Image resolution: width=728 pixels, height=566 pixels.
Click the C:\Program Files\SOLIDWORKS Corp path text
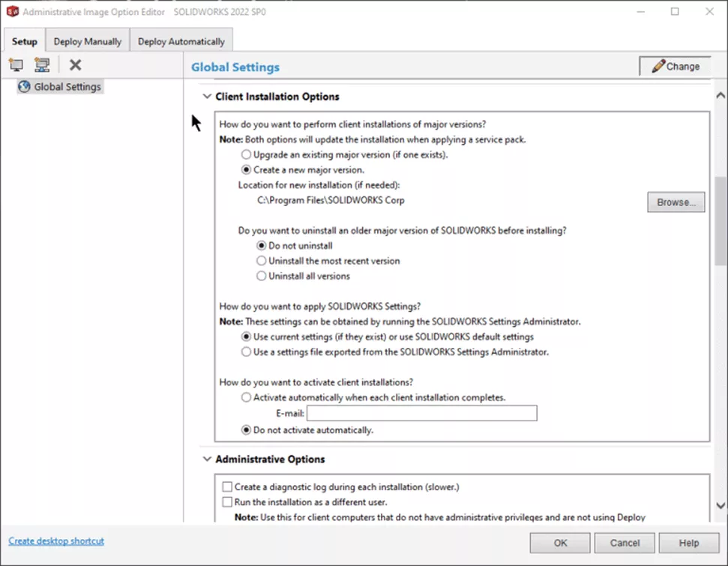331,200
